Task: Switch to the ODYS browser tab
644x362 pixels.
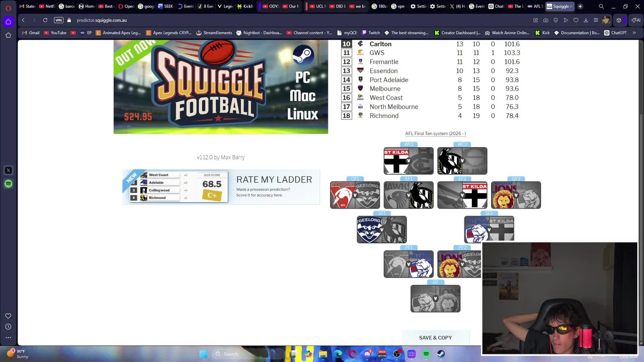Action: click(x=271, y=7)
